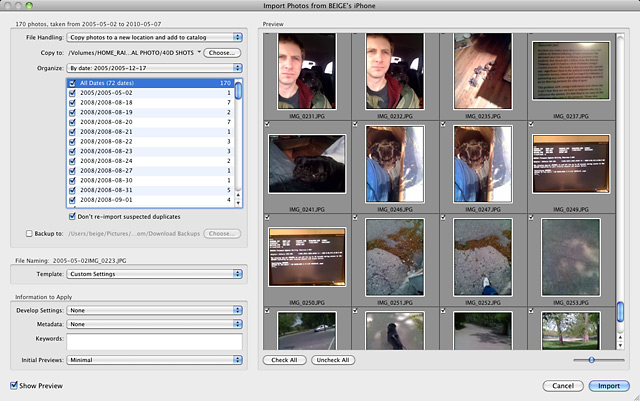Open the Initial Previews dropdown
640x401 pixels.
(x=154, y=360)
